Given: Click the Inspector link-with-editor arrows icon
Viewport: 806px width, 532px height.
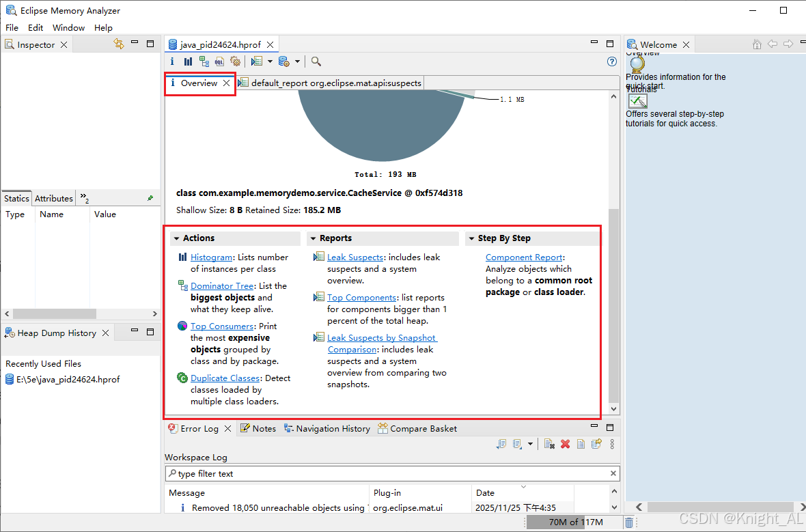Looking at the screenshot, I should coord(119,44).
